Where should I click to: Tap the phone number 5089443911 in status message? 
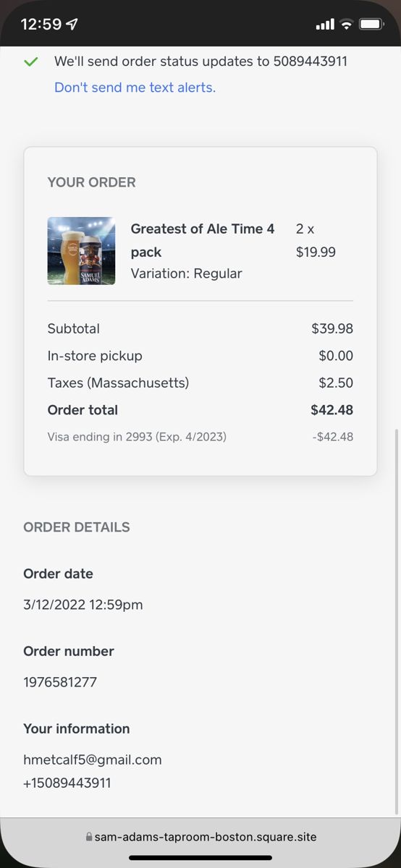coord(311,61)
